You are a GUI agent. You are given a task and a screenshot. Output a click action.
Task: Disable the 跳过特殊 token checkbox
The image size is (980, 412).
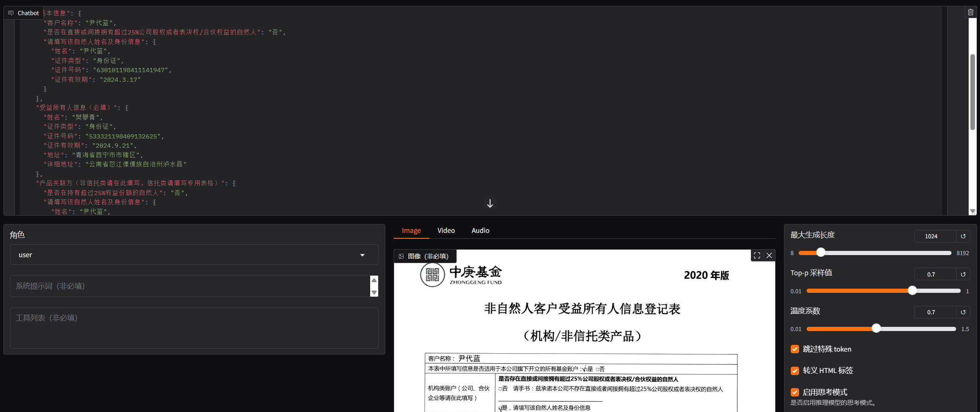(794, 349)
